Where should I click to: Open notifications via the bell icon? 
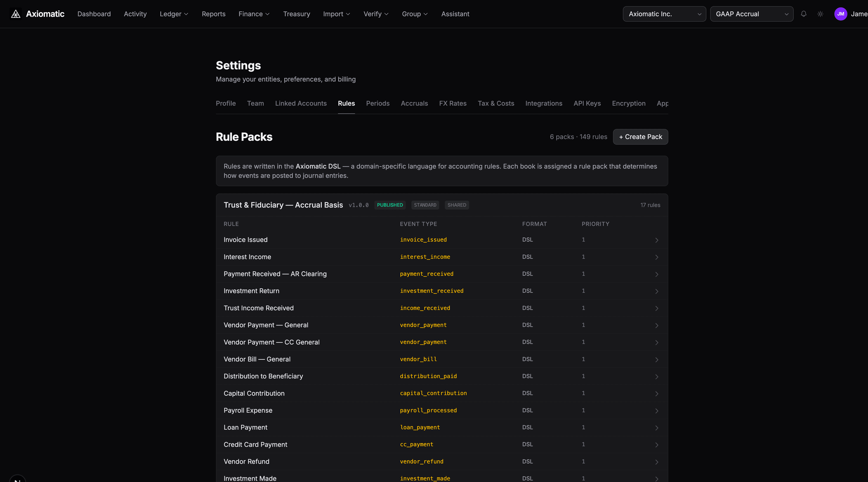803,14
